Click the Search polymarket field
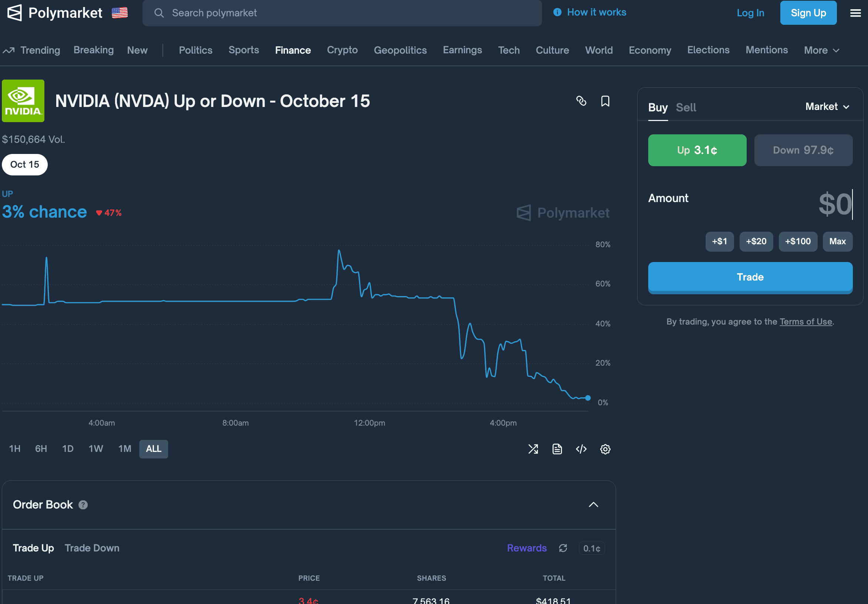Screen dimensions: 868x604 click(342, 13)
